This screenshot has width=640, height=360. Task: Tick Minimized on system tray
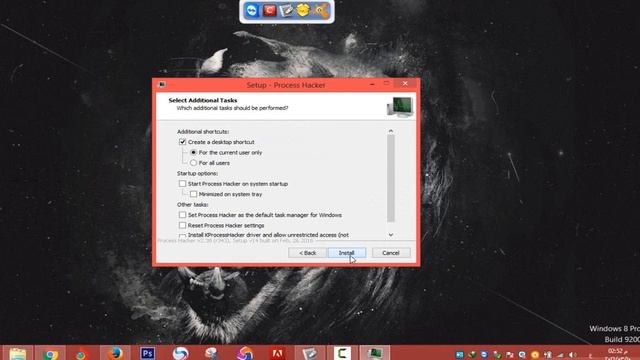(193, 194)
